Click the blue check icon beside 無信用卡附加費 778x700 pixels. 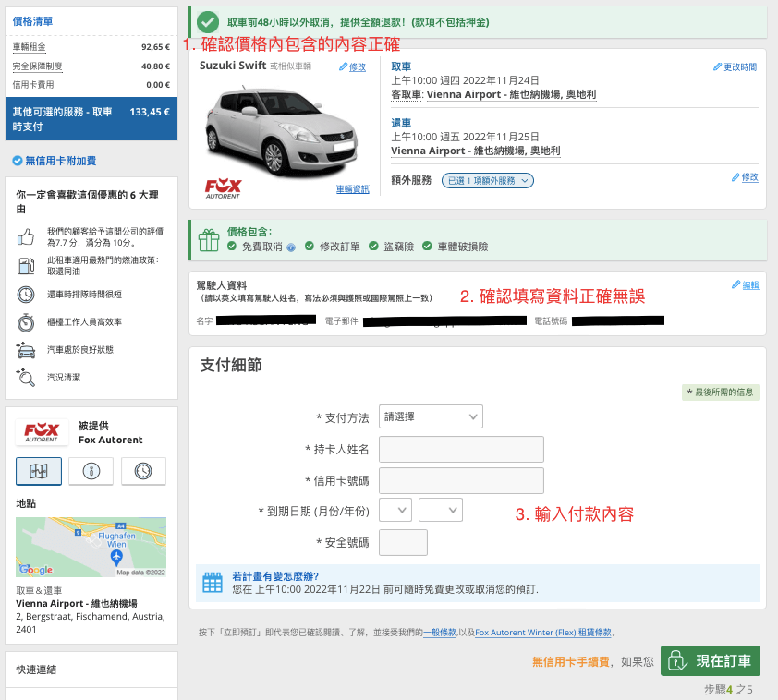[x=18, y=161]
